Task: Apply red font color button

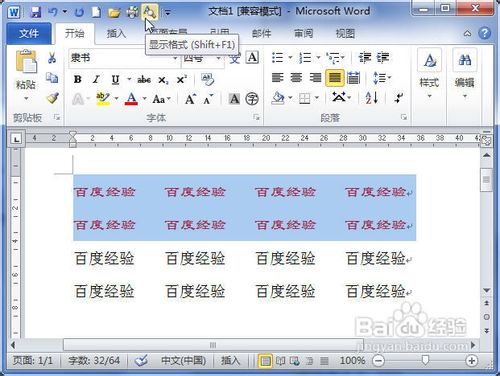Action: [131, 99]
